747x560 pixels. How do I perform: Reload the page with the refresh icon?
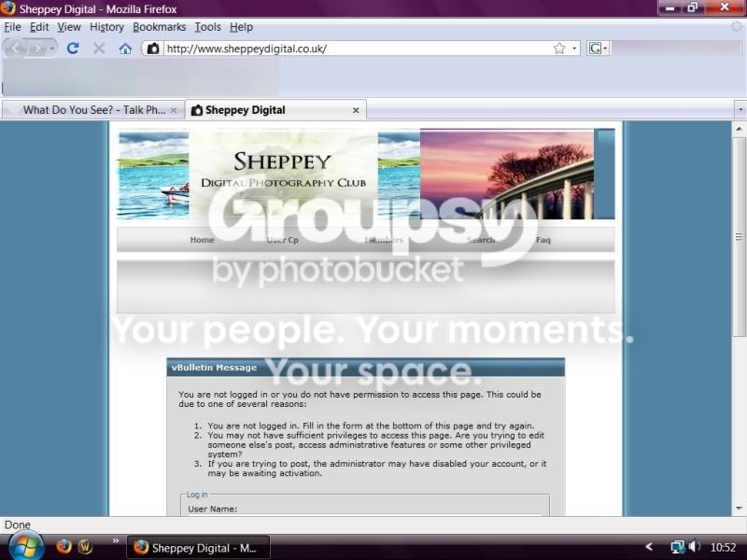[73, 49]
